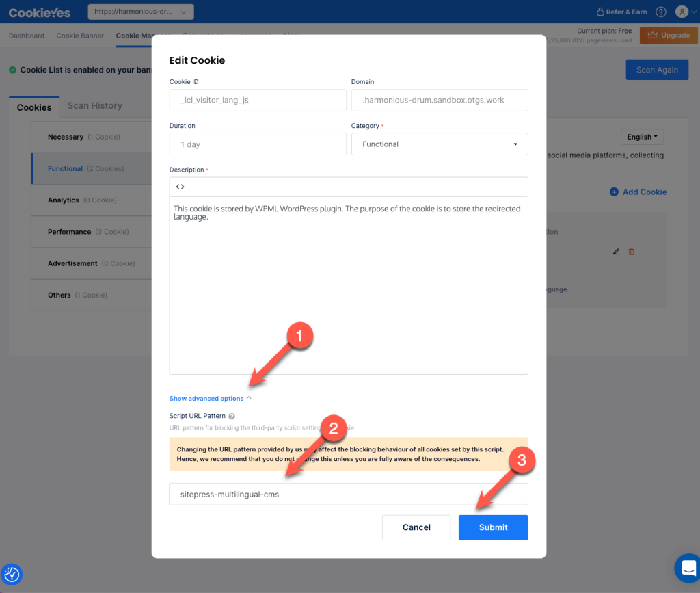The image size is (700, 593).
Task: Click the Current plan: Free text
Action: click(604, 31)
